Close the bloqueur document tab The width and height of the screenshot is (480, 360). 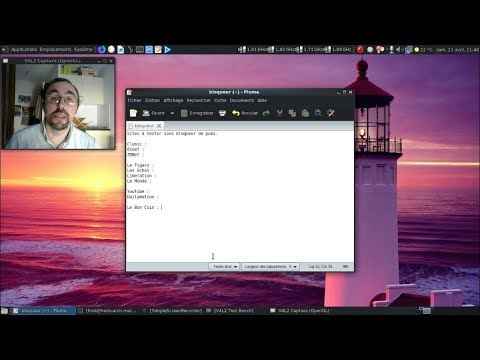coord(159,126)
